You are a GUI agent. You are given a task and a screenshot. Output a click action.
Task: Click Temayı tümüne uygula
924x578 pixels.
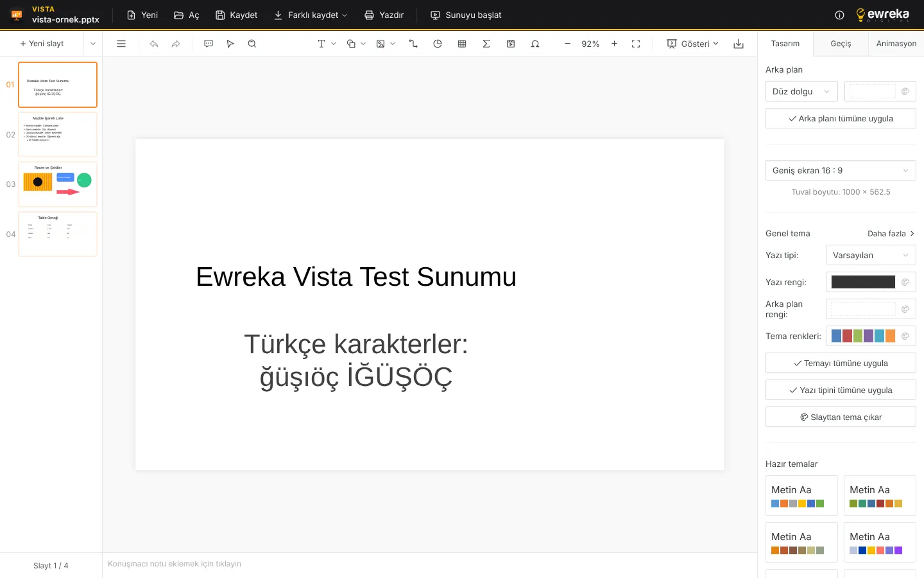841,363
